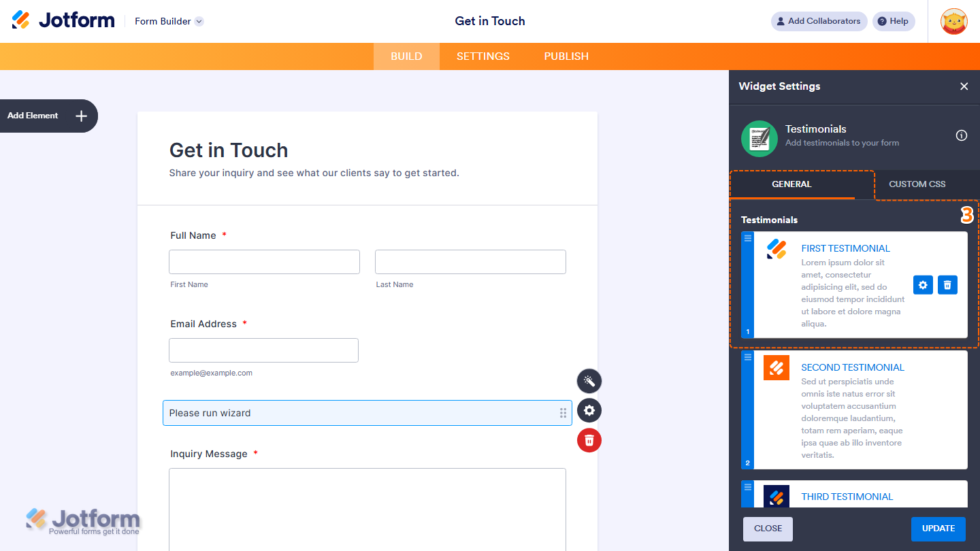This screenshot has width=980, height=551.
Task: Open the Help menu
Action: click(x=894, y=21)
